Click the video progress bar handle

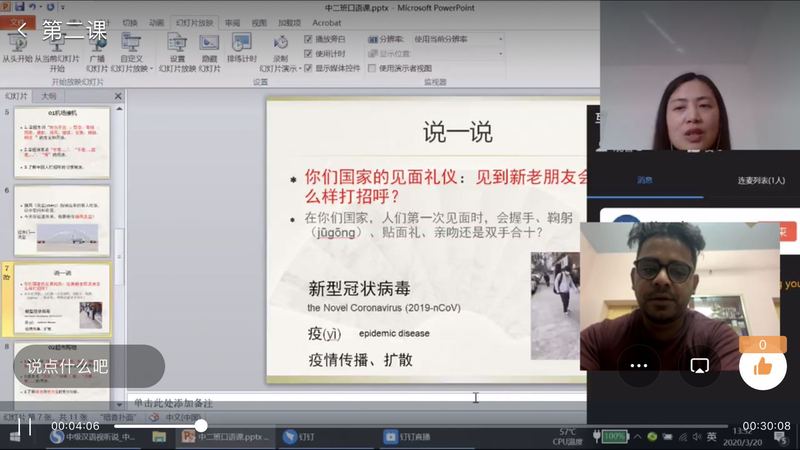point(201,426)
